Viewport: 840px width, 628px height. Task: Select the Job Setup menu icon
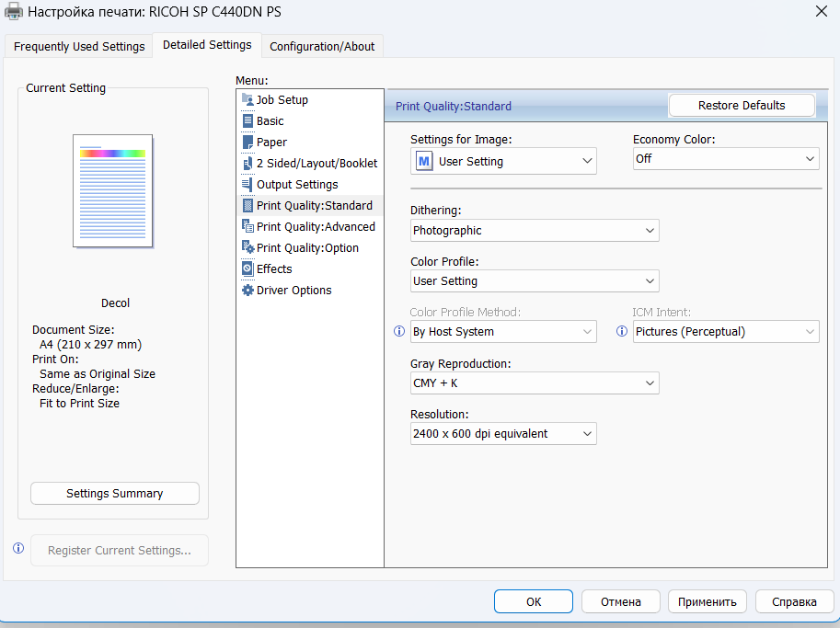point(247,99)
